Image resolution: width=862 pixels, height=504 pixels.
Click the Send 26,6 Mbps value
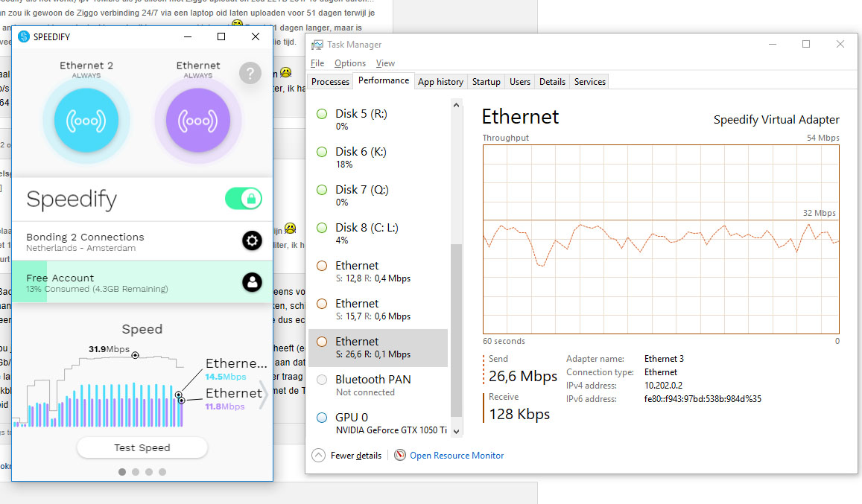(523, 377)
